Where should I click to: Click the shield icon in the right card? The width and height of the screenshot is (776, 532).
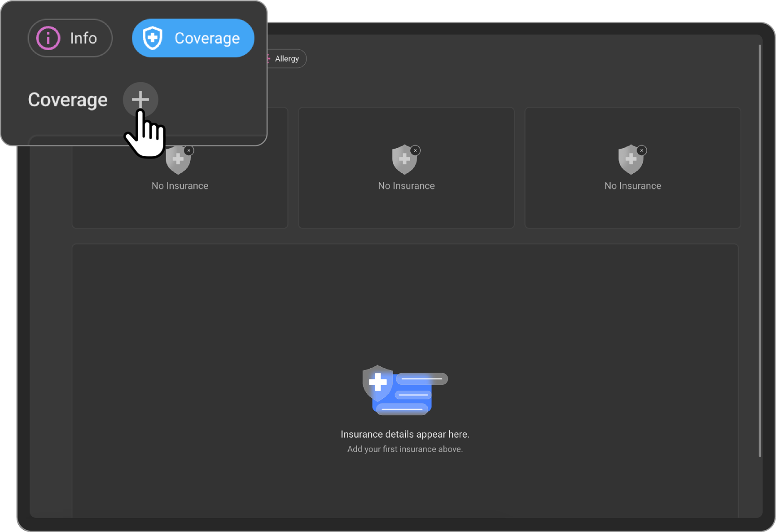pos(631,160)
